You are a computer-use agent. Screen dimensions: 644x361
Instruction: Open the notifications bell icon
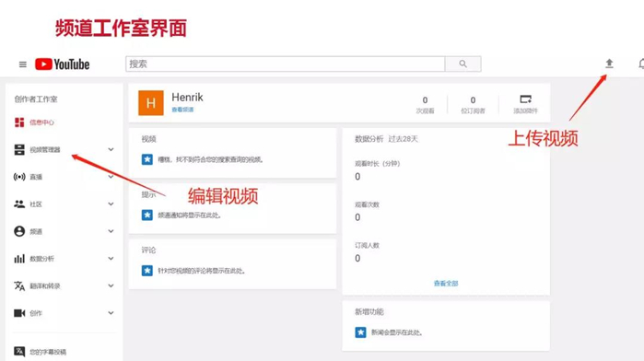coord(641,64)
